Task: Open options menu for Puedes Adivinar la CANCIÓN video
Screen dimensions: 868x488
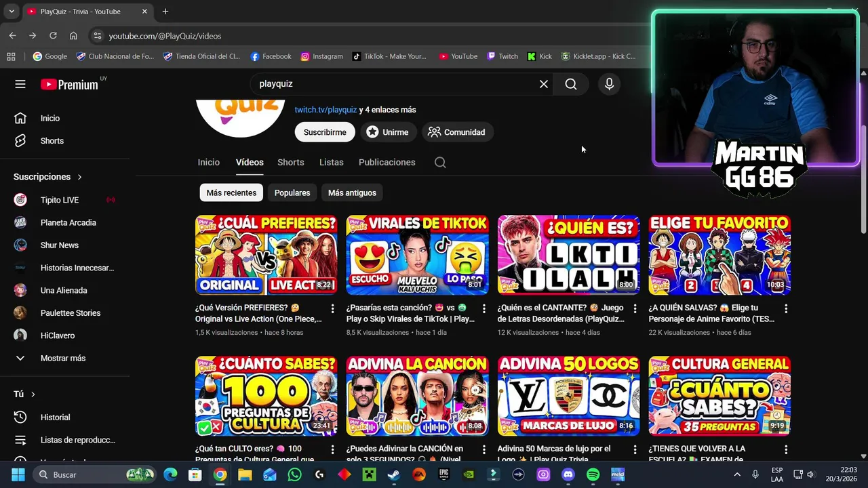Action: 484,449
